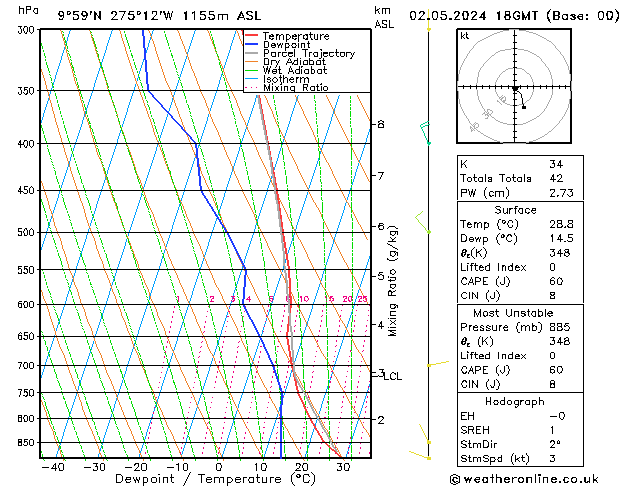Click the 'Wet Adiabat' legend label
Screen dimensions: 629x486
295,70
